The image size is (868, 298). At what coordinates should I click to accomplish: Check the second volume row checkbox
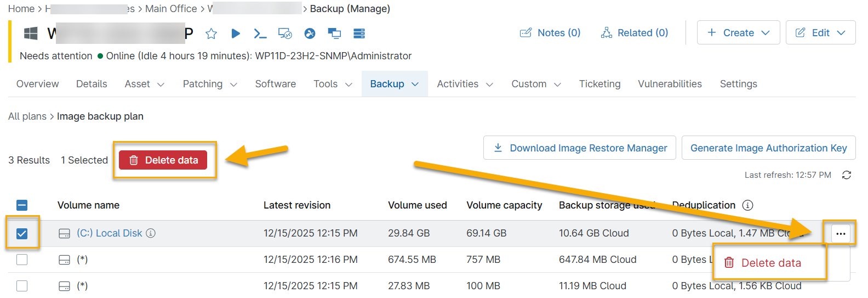pos(22,260)
